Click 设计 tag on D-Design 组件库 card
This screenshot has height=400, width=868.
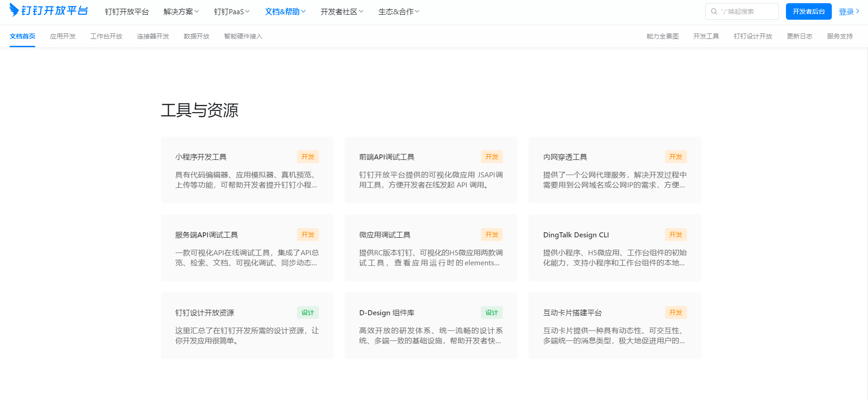pyautogui.click(x=492, y=312)
